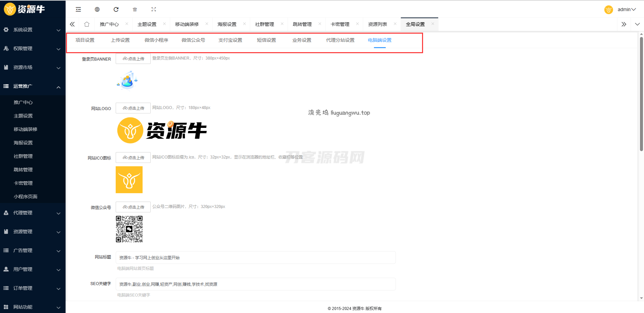Click the sidebar collapse menu icon

tap(78, 9)
